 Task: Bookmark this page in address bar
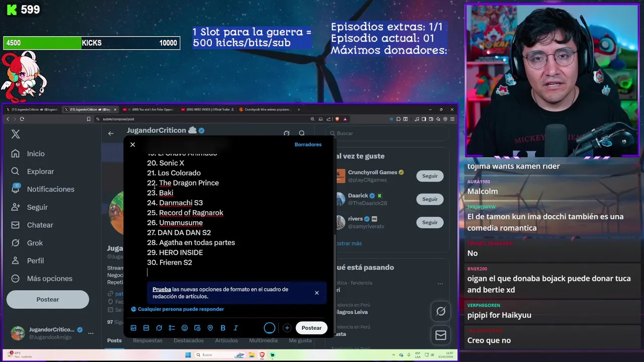89,119
